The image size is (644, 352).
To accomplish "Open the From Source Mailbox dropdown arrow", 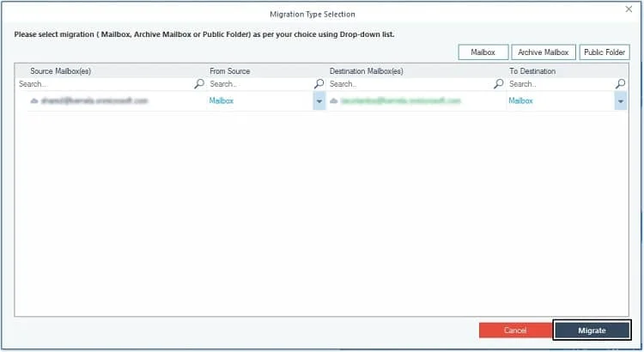I will (x=319, y=101).
